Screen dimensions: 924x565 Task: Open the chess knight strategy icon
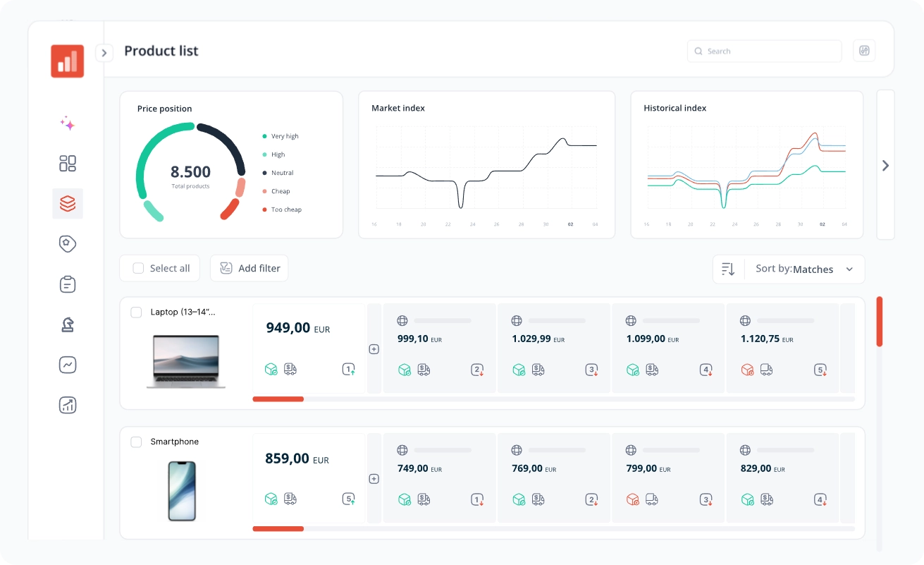[x=68, y=324]
